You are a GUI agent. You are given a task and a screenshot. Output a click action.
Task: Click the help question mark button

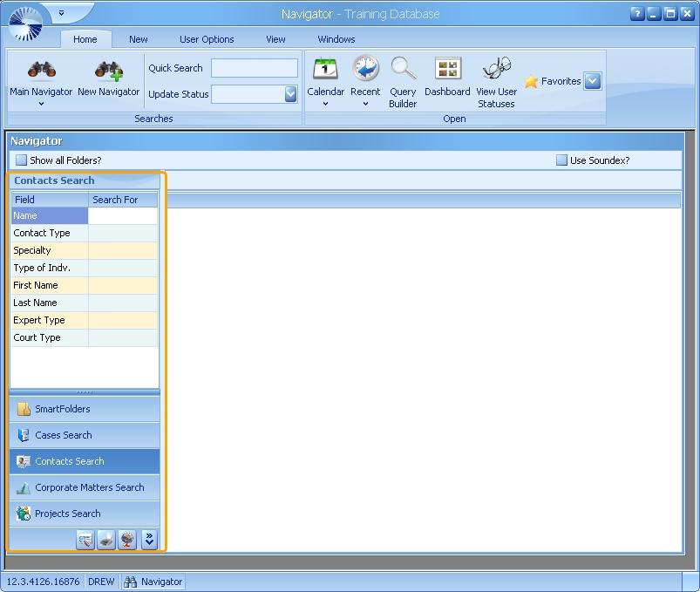click(637, 14)
